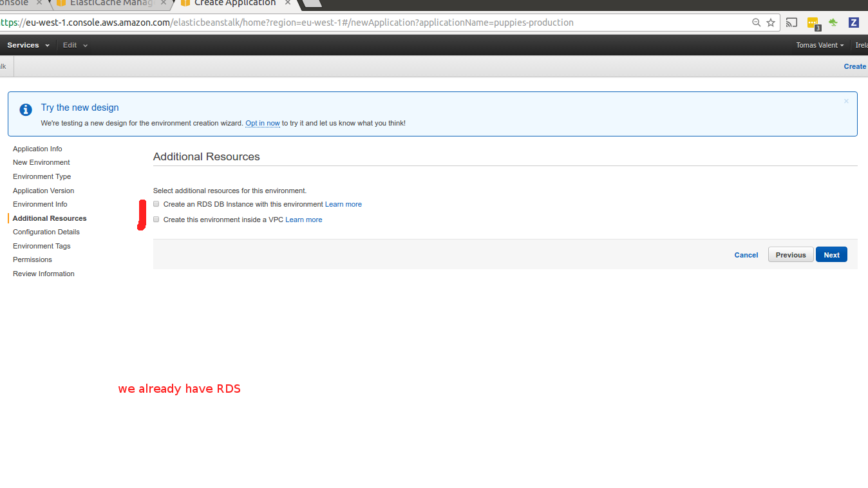Image resolution: width=868 pixels, height=488 pixels.
Task: Open the Ireland region dropdown
Action: click(862, 45)
